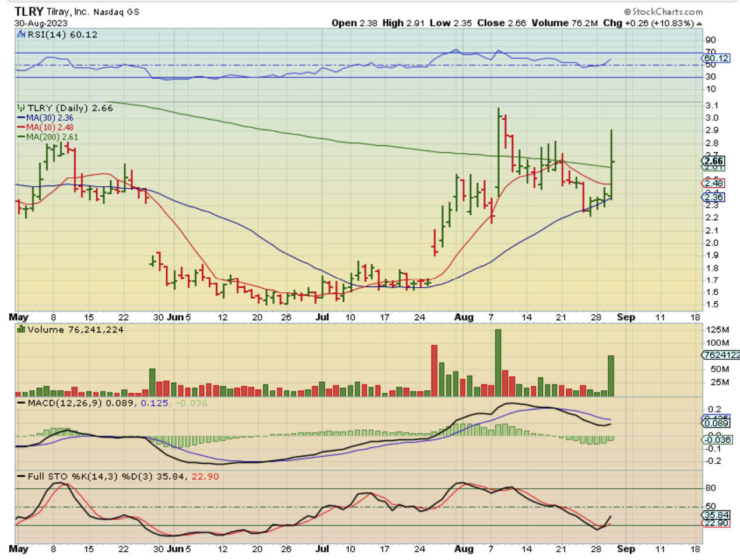Click the 30 level on the RSI axis
The height and width of the screenshot is (560, 740).
710,76
